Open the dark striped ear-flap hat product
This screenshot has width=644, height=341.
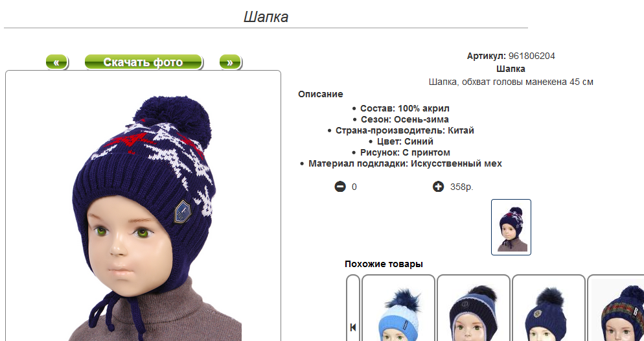point(473,308)
